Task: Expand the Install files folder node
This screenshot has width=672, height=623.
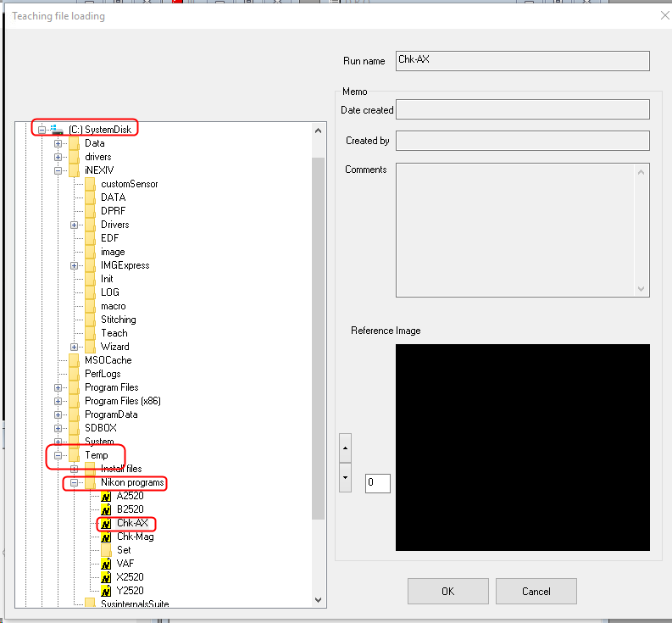Action: (74, 469)
